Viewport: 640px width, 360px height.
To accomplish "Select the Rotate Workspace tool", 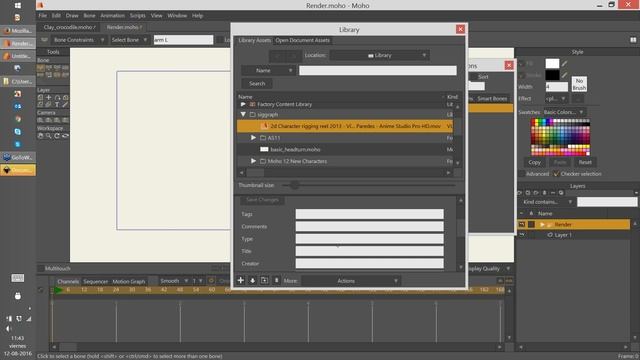I will coord(57,136).
